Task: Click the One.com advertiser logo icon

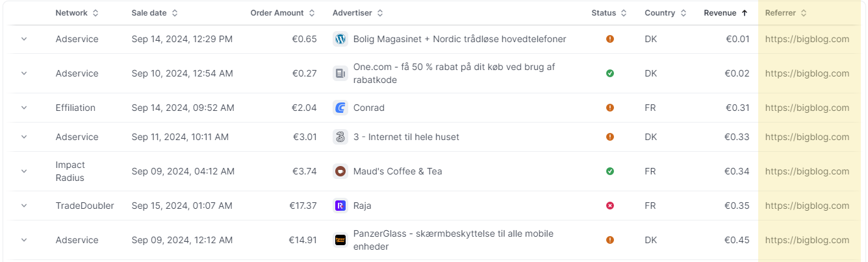Action: pos(340,73)
